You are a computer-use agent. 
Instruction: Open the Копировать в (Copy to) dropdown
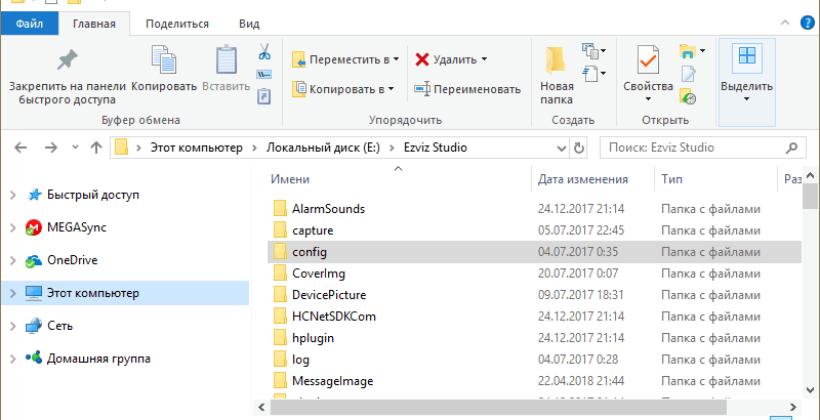[343, 89]
